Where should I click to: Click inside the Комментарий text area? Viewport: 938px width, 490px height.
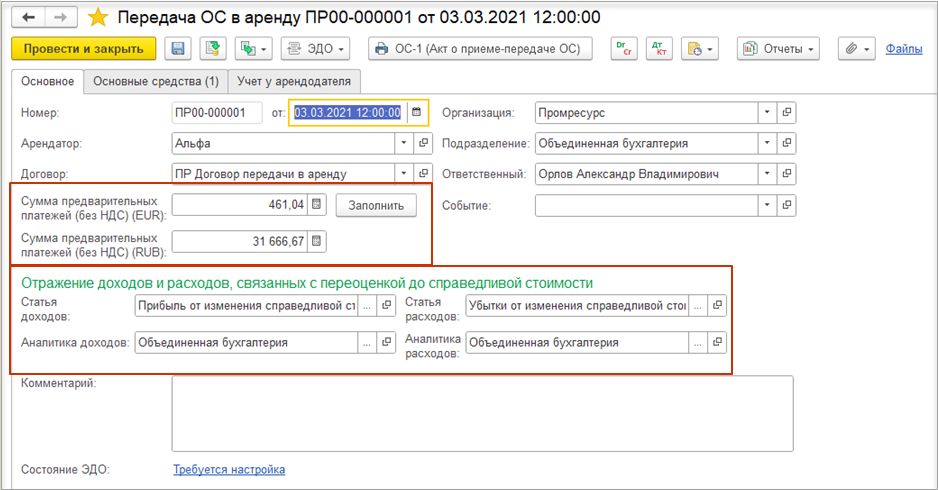482,413
